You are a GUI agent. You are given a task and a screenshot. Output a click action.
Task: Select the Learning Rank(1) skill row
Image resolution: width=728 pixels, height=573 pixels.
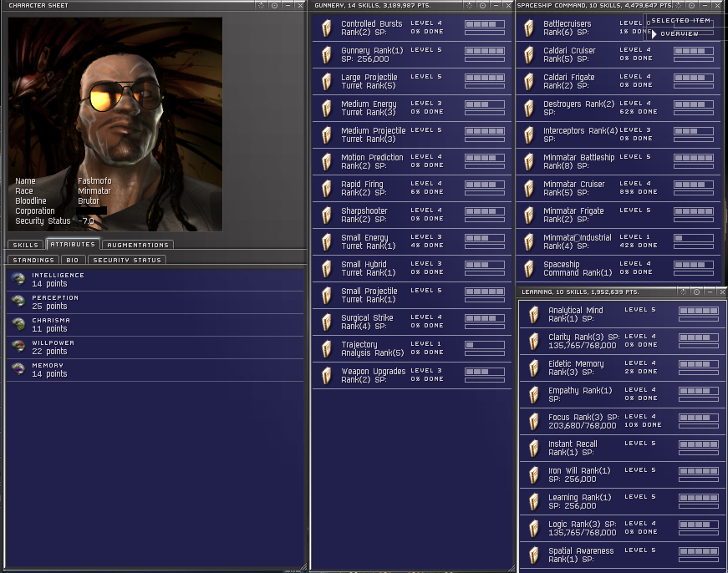[622, 502]
